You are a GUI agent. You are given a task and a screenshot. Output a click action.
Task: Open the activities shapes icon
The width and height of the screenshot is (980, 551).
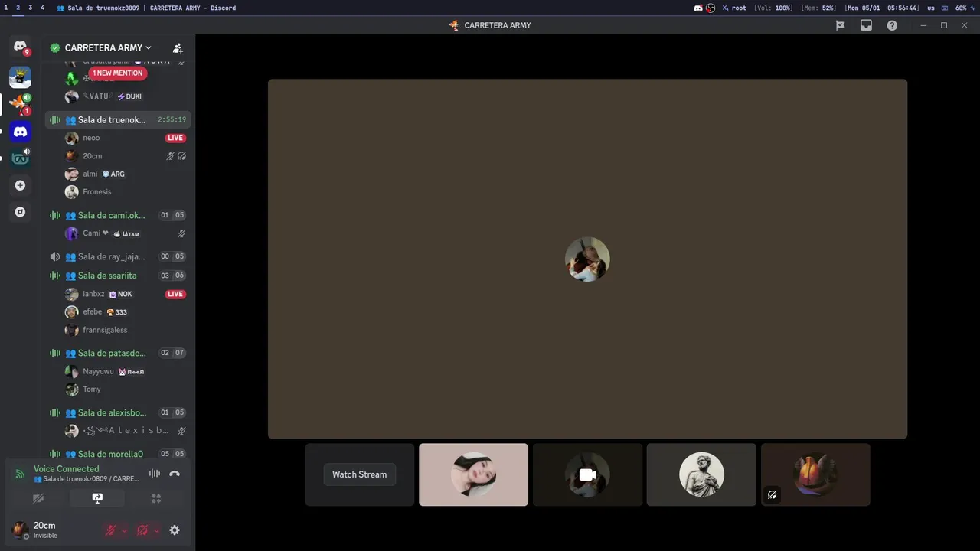156,498
